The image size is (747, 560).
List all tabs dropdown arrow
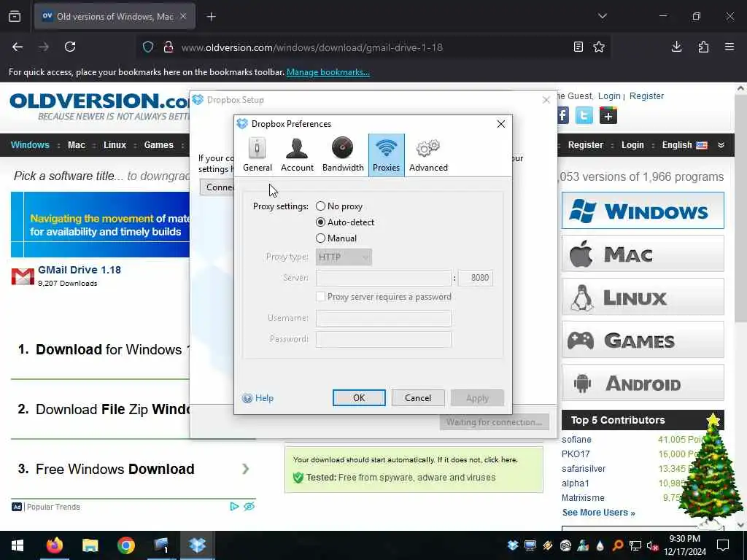point(602,16)
